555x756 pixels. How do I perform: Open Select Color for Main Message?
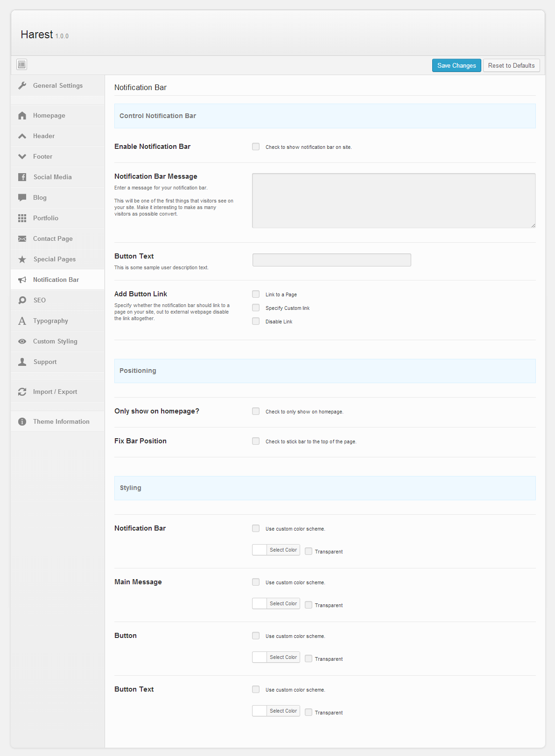pyautogui.click(x=283, y=604)
